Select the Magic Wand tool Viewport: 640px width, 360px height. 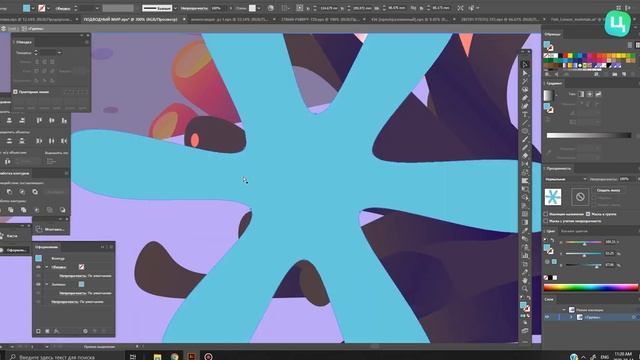pyautogui.click(x=525, y=81)
